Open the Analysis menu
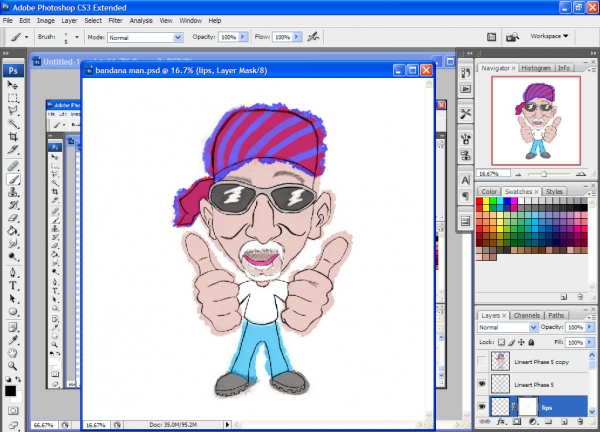600x432 pixels. (141, 21)
